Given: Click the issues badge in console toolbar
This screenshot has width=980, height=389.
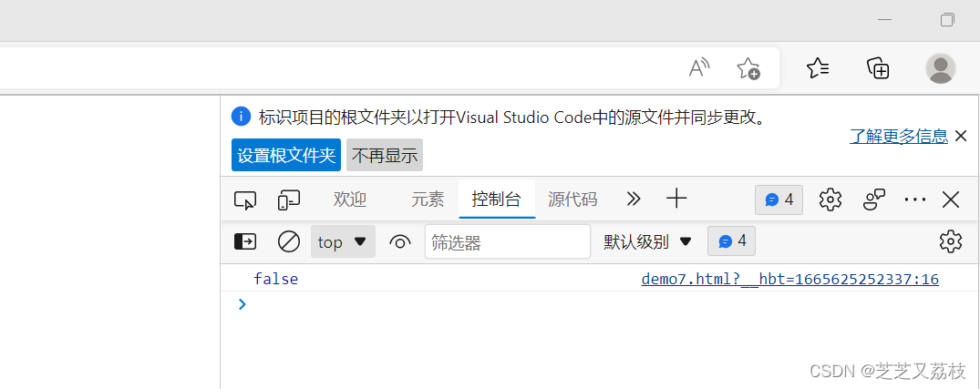Looking at the screenshot, I should 731,241.
